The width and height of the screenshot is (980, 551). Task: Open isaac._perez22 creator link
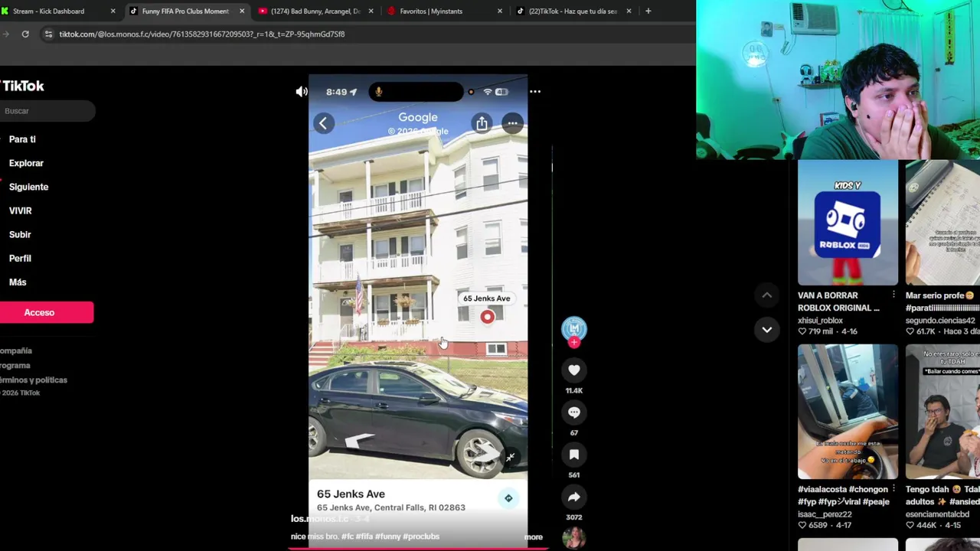[825, 514]
